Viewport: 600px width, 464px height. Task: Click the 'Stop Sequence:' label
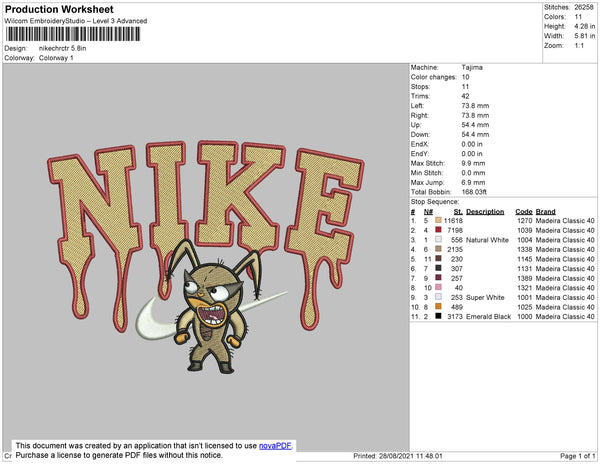pyautogui.click(x=435, y=202)
